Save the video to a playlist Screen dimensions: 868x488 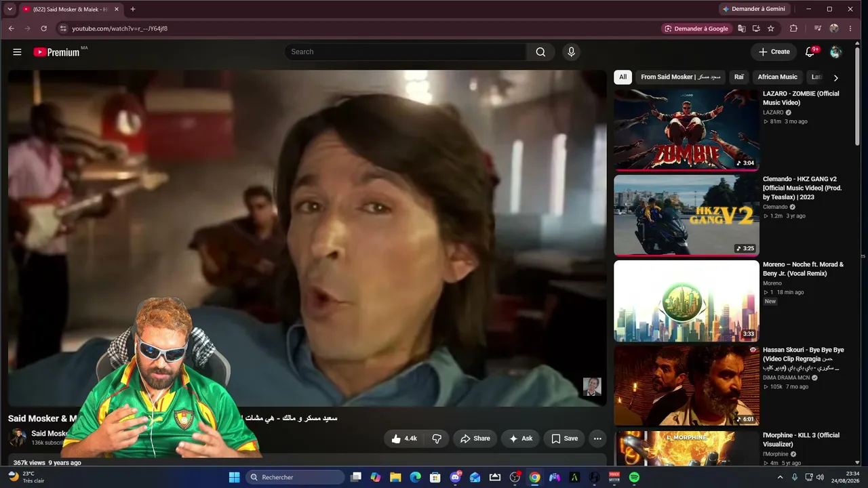(x=564, y=439)
